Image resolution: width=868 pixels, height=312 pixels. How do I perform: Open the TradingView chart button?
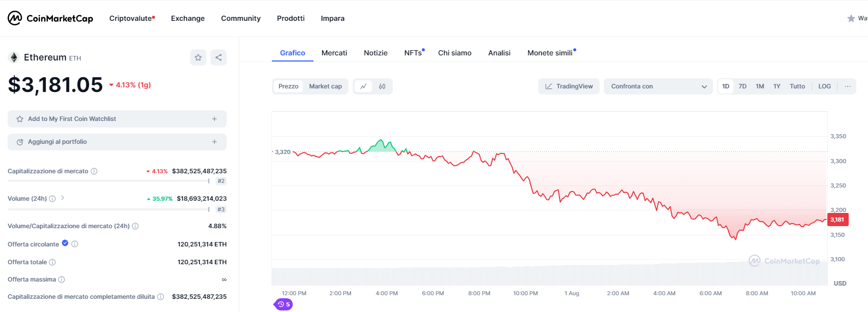pyautogui.click(x=569, y=86)
